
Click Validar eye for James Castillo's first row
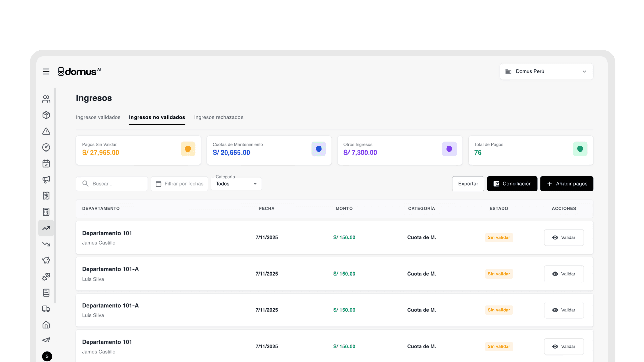point(563,237)
